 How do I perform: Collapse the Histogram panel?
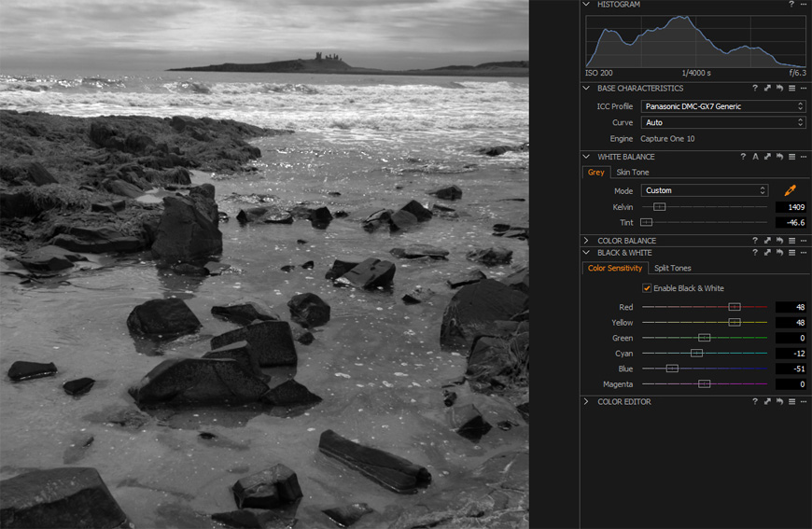click(x=586, y=5)
